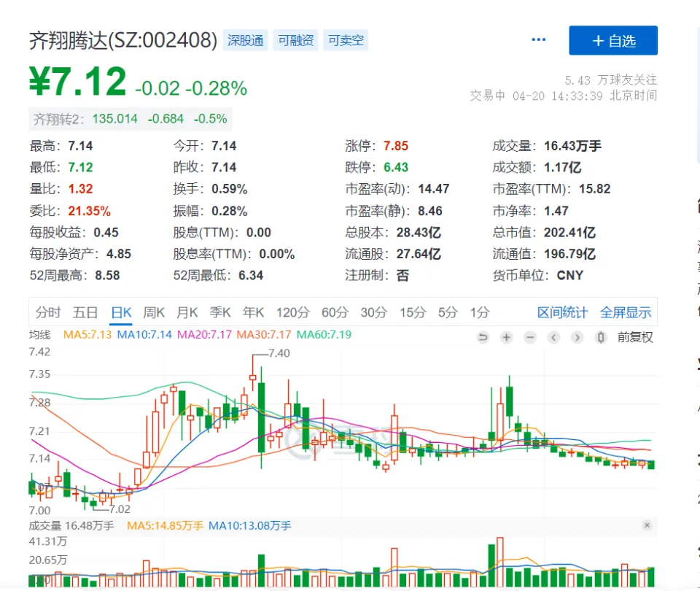
Task: Switch to the 60分 chart tab
Action: (x=335, y=312)
